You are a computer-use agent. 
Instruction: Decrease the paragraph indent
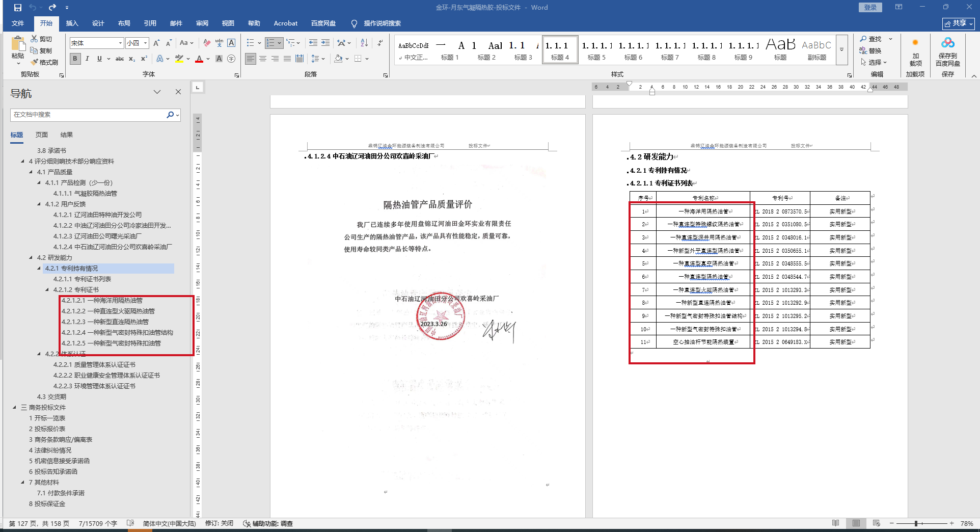313,43
